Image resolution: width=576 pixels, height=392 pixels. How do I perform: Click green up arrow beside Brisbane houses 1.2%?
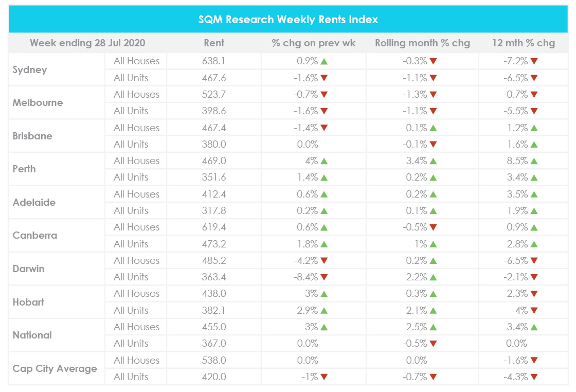(534, 128)
